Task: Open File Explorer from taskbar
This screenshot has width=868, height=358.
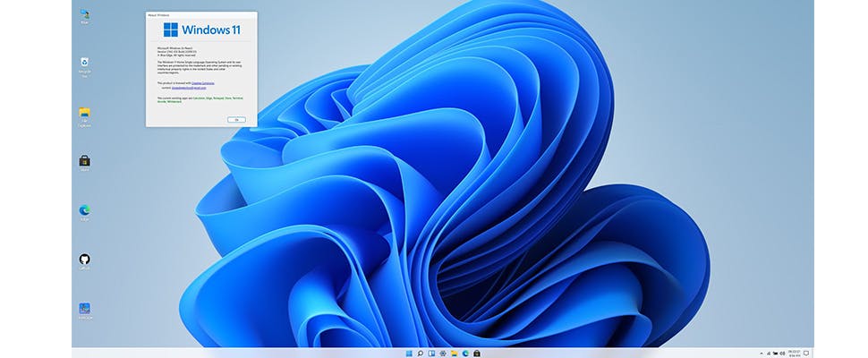Action: tap(454, 353)
